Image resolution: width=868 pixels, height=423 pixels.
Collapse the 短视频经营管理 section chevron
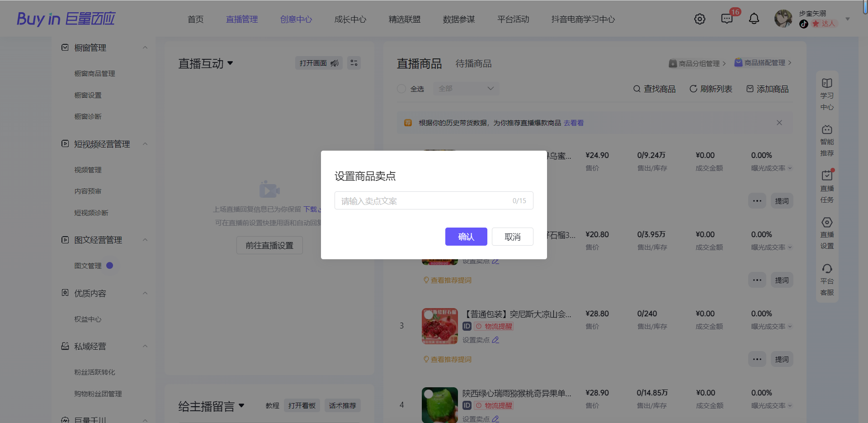pyautogui.click(x=145, y=144)
